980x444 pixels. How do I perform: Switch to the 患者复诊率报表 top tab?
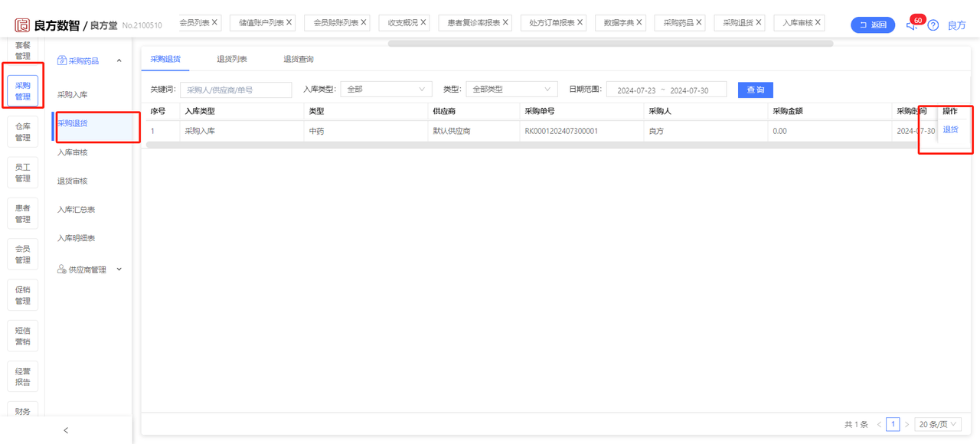click(474, 23)
